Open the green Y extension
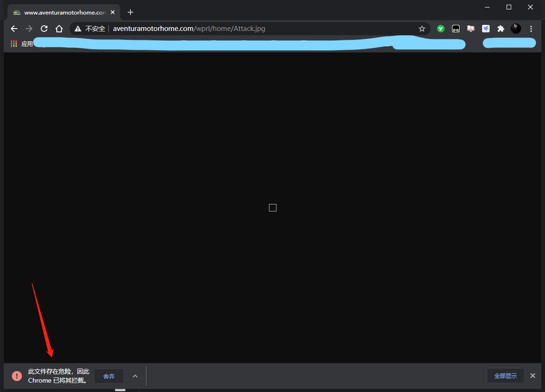This screenshot has height=392, width=545. coord(441,29)
